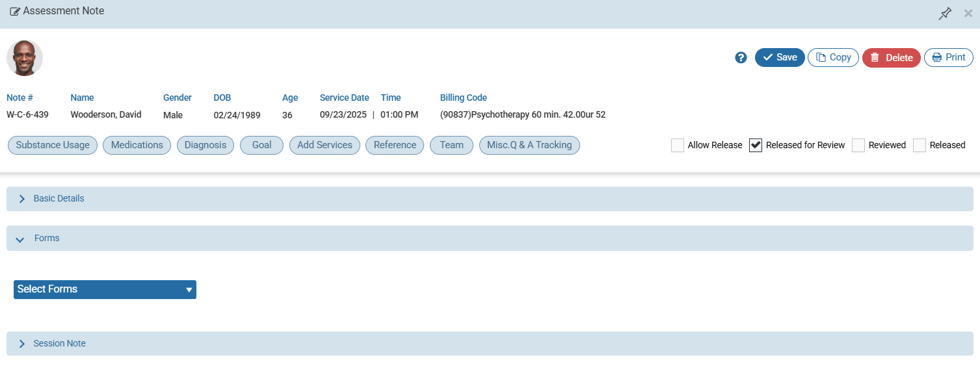Click David Wooderson's profile photo

[x=24, y=58]
